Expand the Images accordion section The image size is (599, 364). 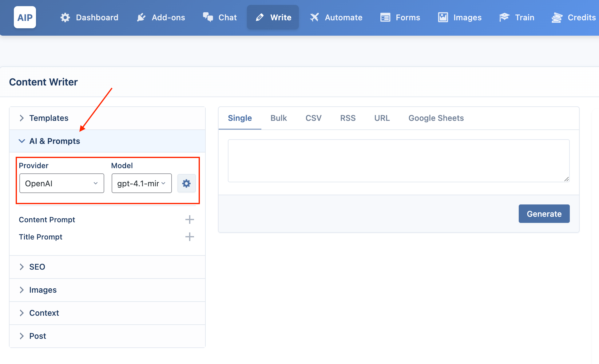coord(107,290)
